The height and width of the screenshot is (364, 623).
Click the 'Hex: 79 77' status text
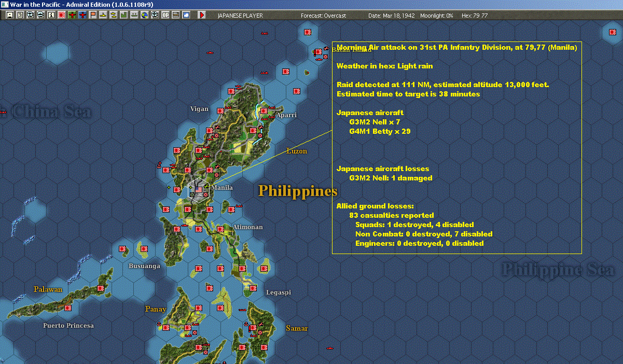pos(475,16)
